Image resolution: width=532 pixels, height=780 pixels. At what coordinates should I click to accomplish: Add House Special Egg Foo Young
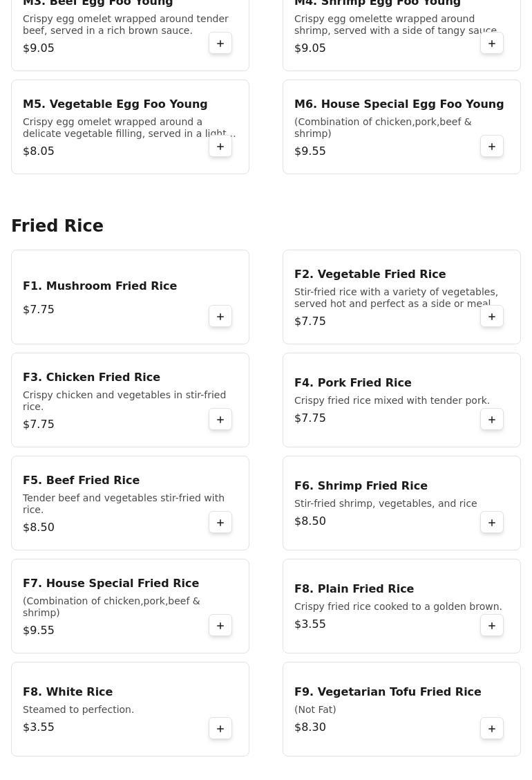pyautogui.click(x=492, y=147)
